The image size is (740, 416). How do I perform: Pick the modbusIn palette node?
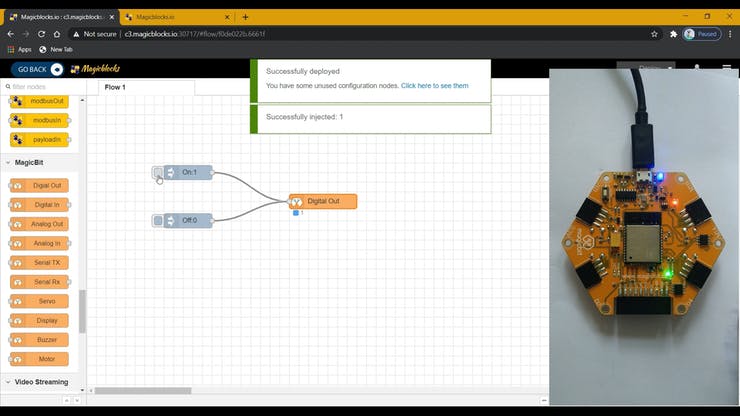coord(40,120)
